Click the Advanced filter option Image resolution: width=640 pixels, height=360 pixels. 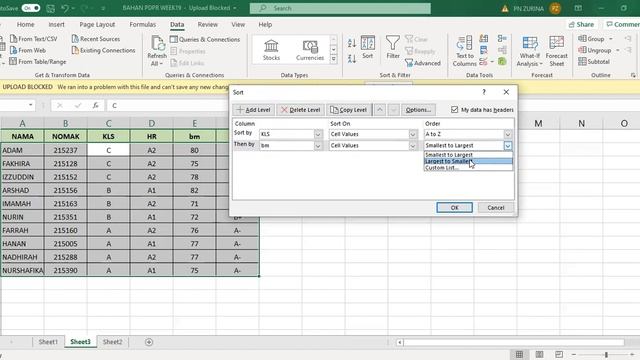[423, 63]
